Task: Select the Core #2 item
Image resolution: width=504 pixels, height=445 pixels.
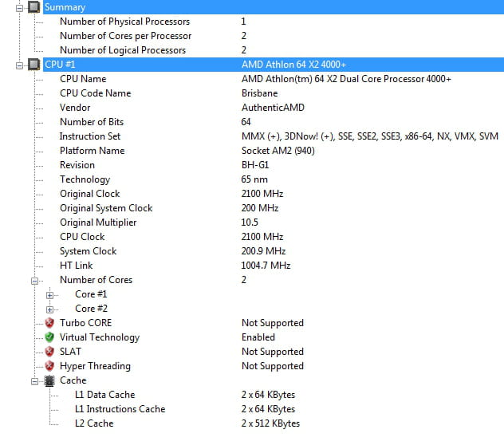Action: coord(91,309)
